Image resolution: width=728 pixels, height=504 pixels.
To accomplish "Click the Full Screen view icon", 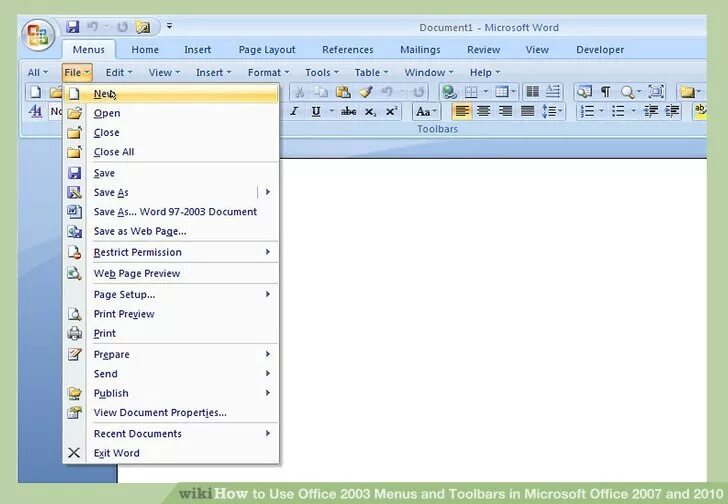I will click(656, 91).
